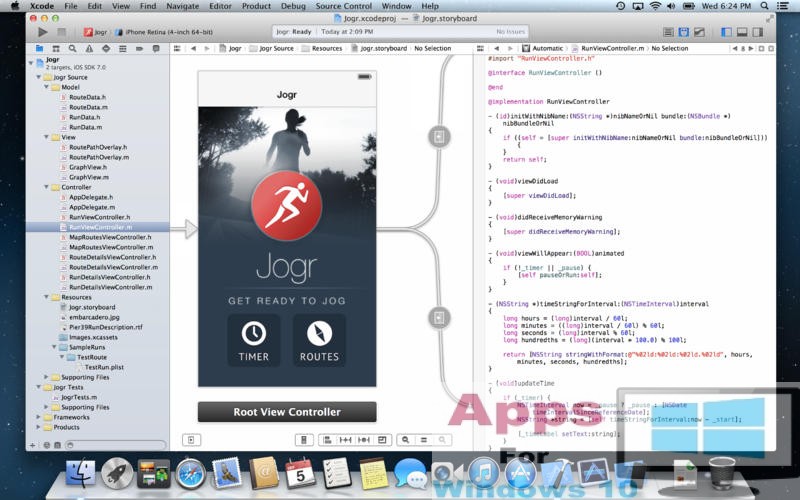This screenshot has height=500, width=800.
Task: Select the Standard editor button
Action: point(668,32)
